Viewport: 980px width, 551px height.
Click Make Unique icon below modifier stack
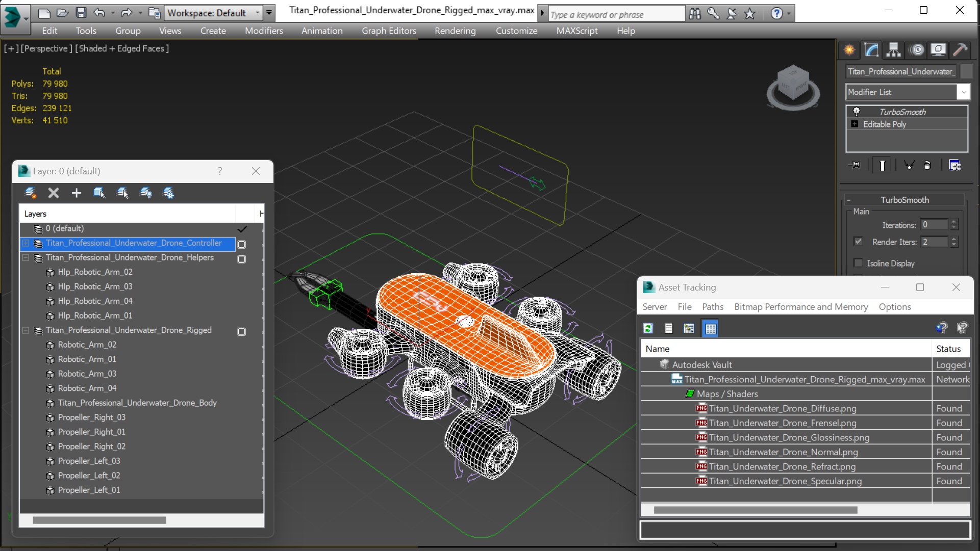pos(909,165)
